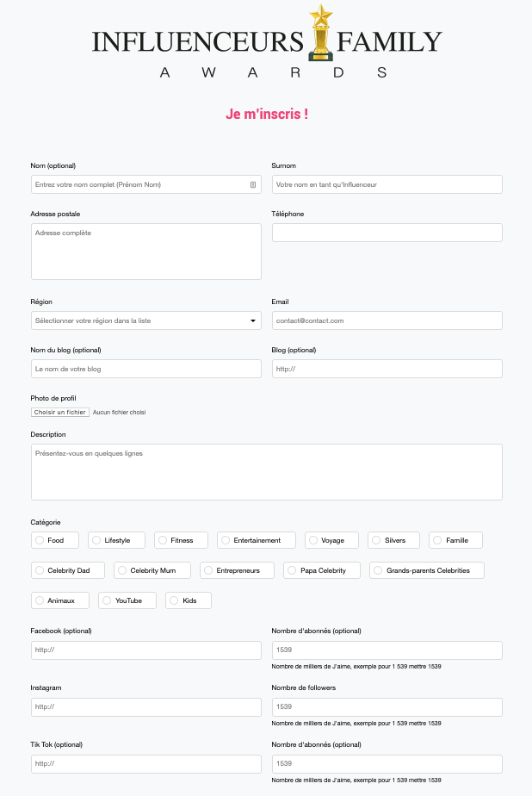Select the Famille category radio
Viewport: 532px width, 796px height.
437,540
